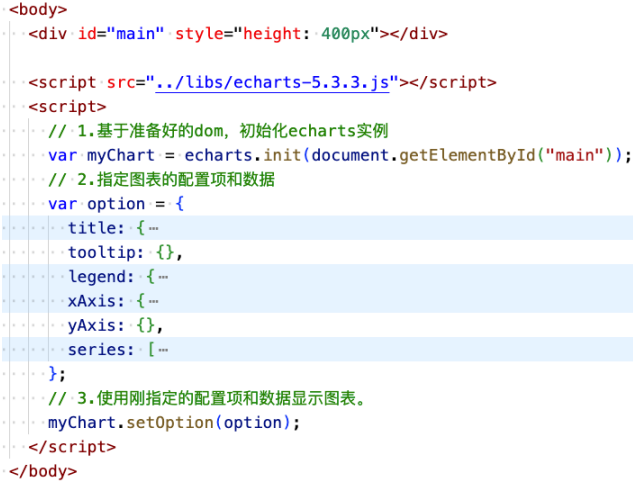The image size is (633, 482).
Task: Click getElementById in the init line
Action: 467,155
